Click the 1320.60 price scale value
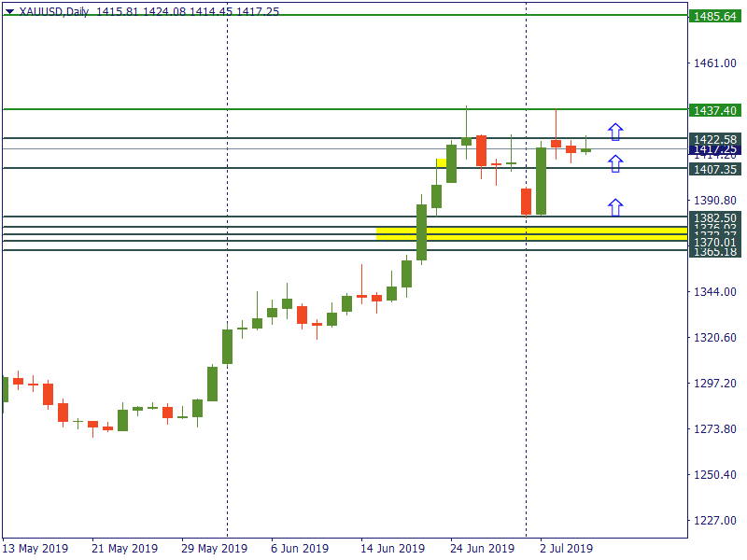 coord(714,337)
